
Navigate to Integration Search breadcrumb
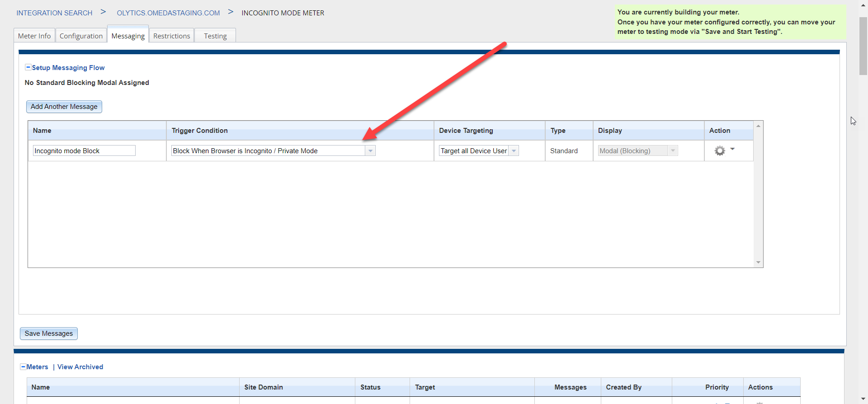(54, 13)
